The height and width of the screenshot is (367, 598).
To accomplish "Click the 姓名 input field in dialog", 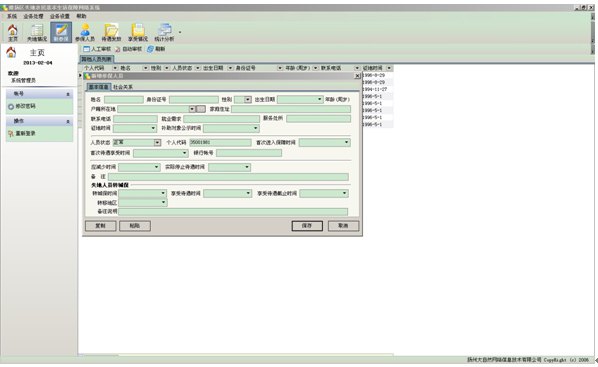I will pos(124,100).
